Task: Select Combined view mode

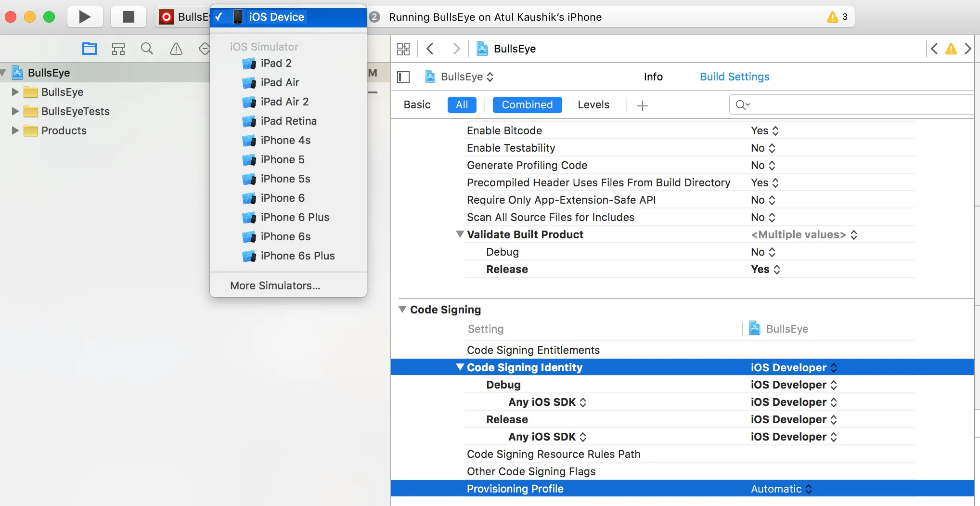Action: 527,105
